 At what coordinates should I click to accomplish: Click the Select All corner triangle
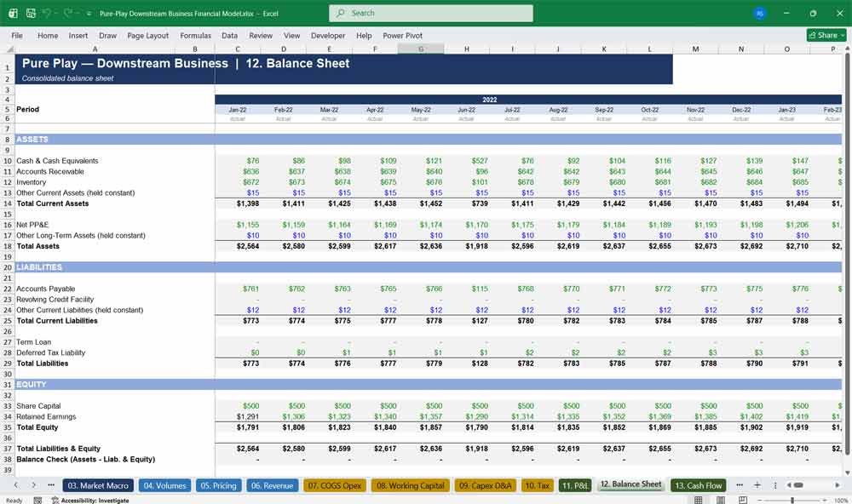[x=9, y=49]
